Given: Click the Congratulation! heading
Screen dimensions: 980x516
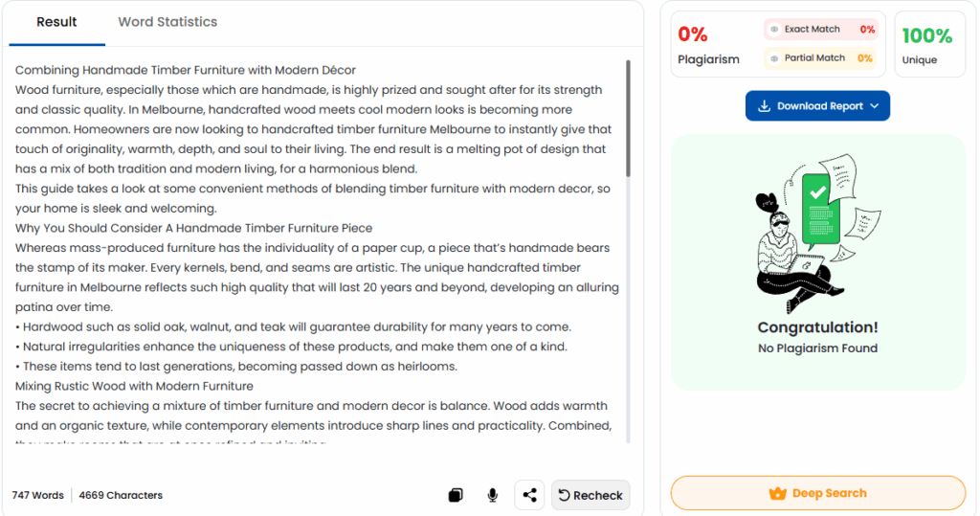Looking at the screenshot, I should click(x=817, y=327).
